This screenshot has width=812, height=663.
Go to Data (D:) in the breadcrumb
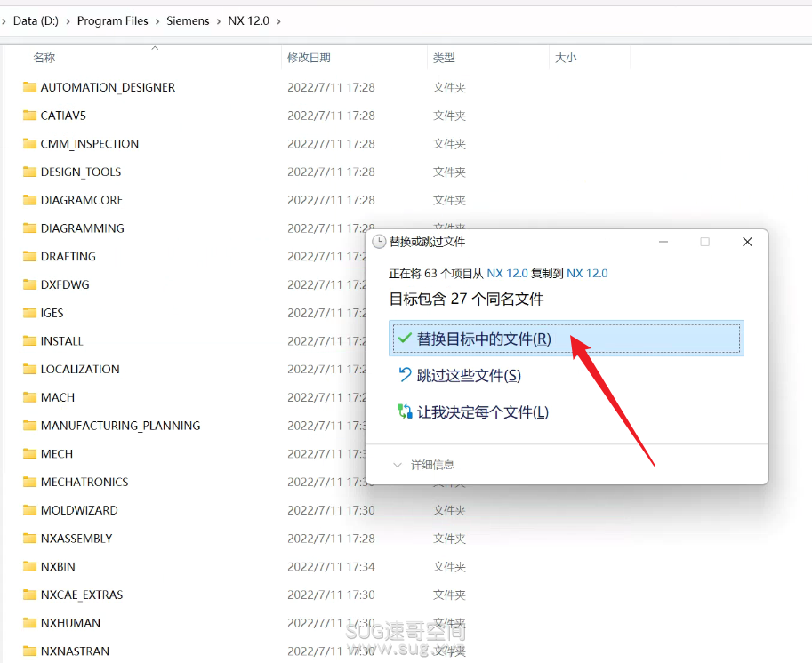click(x=36, y=20)
